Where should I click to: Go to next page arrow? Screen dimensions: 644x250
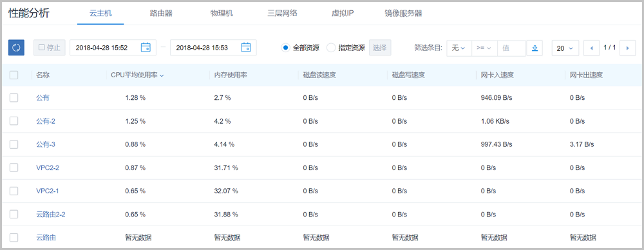point(627,48)
